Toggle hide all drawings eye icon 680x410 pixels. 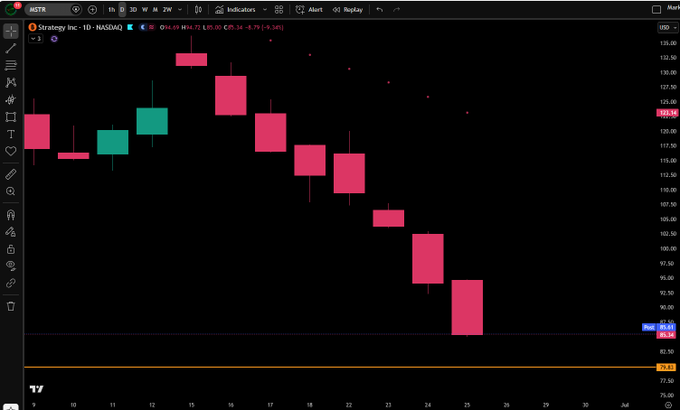(11, 266)
